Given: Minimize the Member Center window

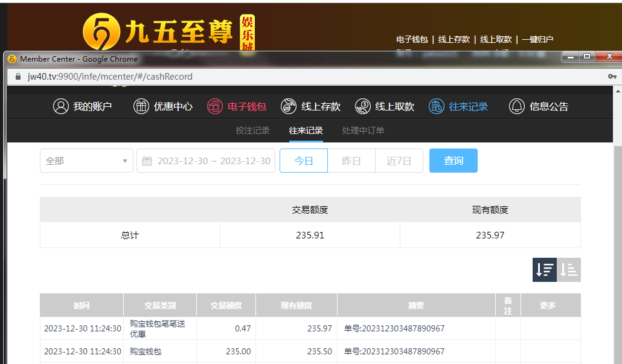Looking at the screenshot, I should click(571, 56).
